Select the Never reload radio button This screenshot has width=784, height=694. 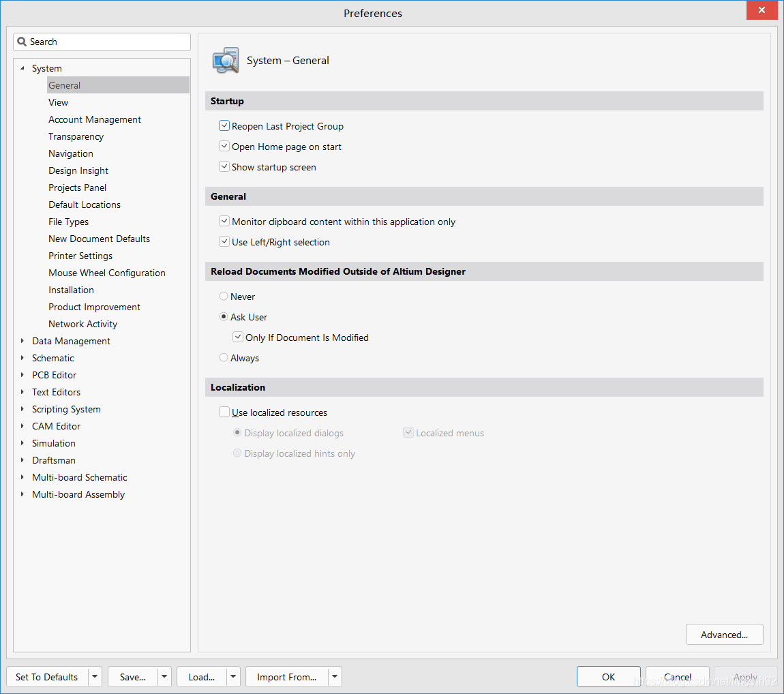[x=224, y=297]
